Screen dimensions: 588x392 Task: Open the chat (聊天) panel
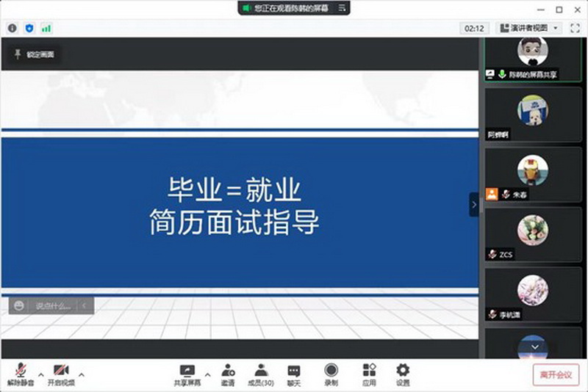(x=294, y=374)
